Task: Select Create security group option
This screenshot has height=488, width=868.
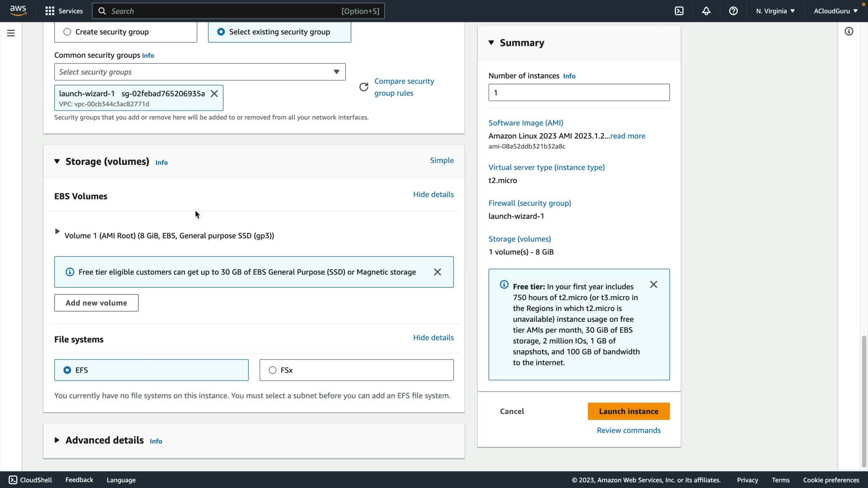Action: tap(67, 32)
